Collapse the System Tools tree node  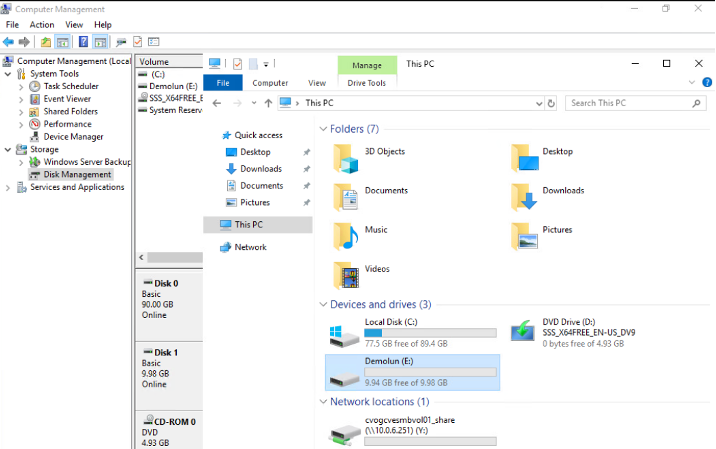click(8, 74)
